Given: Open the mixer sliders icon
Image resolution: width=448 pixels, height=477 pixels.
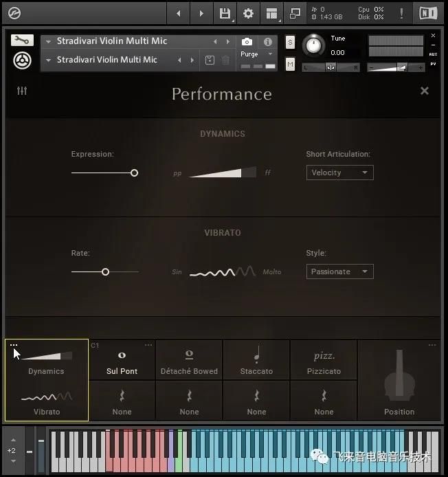Looking at the screenshot, I should tap(22, 90).
